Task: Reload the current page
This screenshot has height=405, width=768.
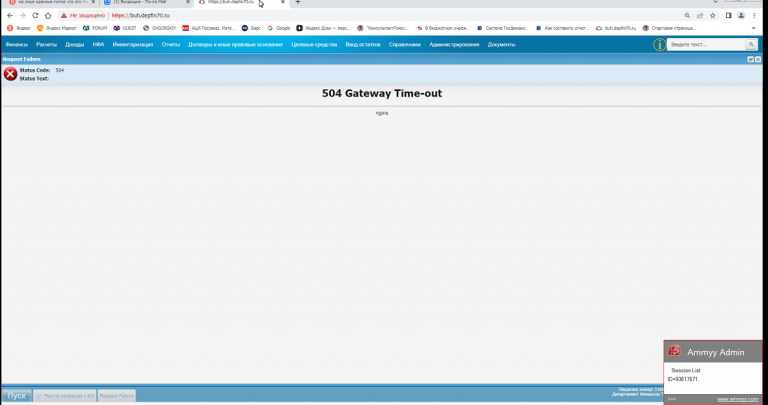Action: (x=35, y=16)
